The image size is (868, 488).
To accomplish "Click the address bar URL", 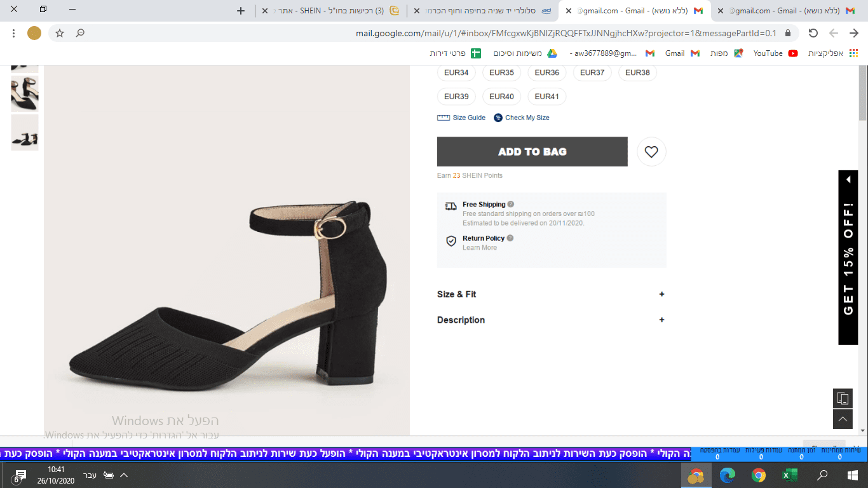I will 566,33.
